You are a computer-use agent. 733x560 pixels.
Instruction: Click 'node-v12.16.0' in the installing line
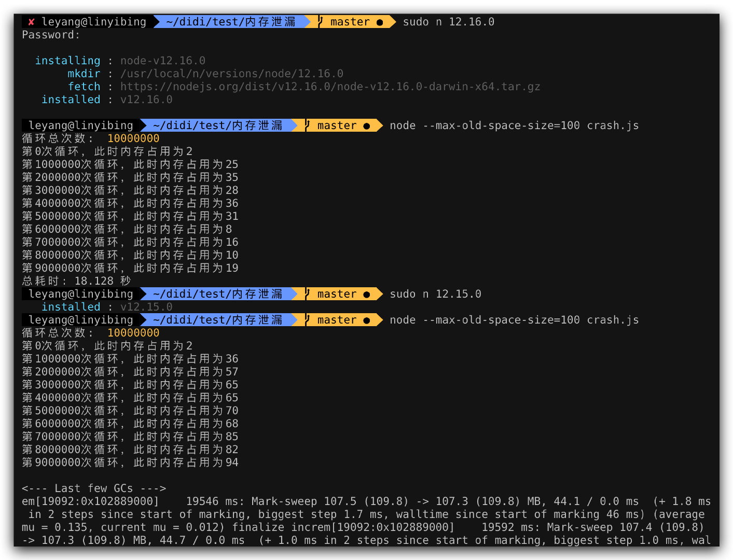click(163, 61)
